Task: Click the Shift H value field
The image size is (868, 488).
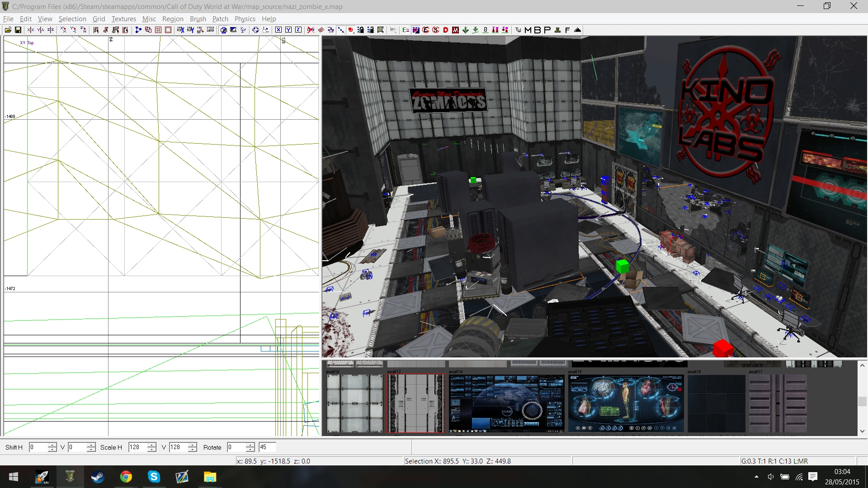Action: [x=38, y=447]
